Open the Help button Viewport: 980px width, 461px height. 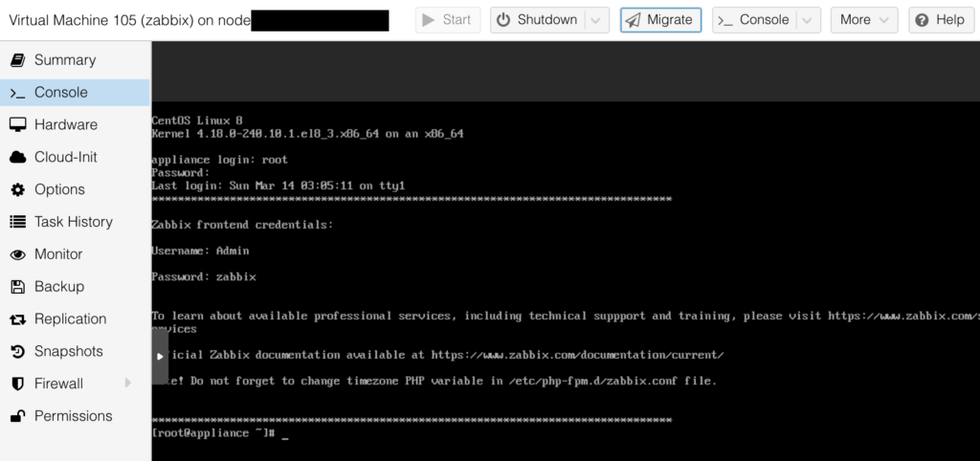(938, 20)
